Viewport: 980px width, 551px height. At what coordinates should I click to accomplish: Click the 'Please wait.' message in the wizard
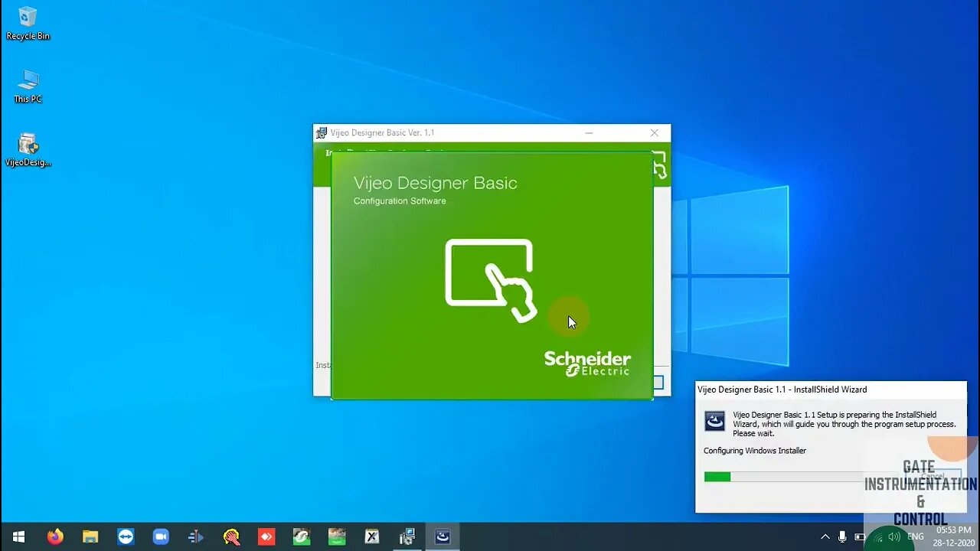pos(753,433)
